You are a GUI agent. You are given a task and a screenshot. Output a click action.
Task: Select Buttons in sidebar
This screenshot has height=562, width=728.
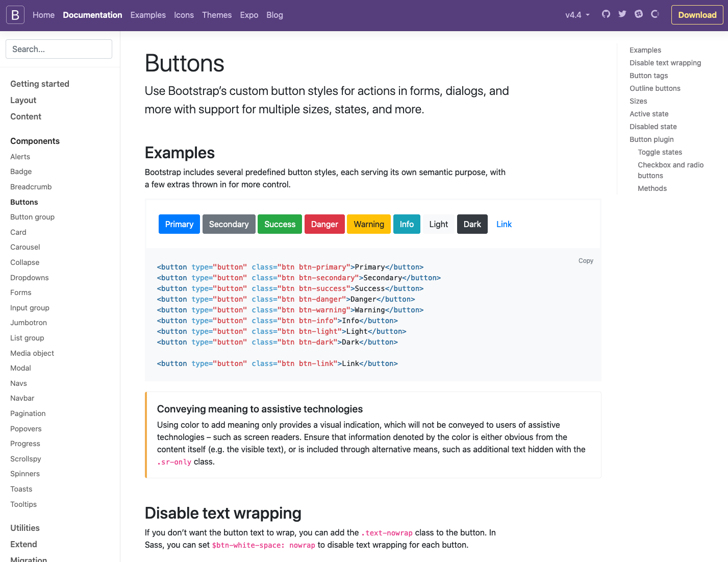point(24,202)
